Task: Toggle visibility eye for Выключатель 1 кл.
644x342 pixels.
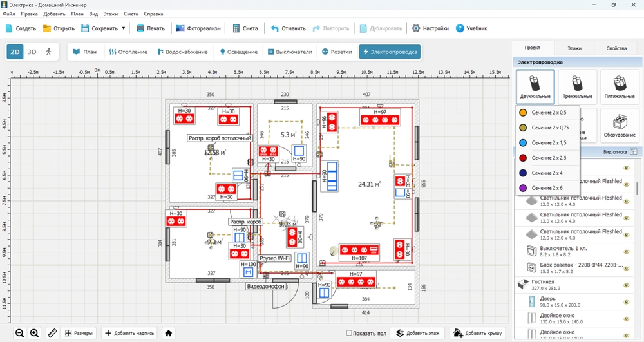Action: click(x=625, y=251)
